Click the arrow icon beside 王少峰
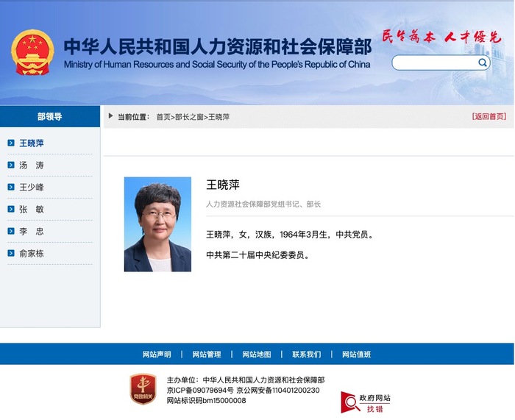 coord(11,187)
